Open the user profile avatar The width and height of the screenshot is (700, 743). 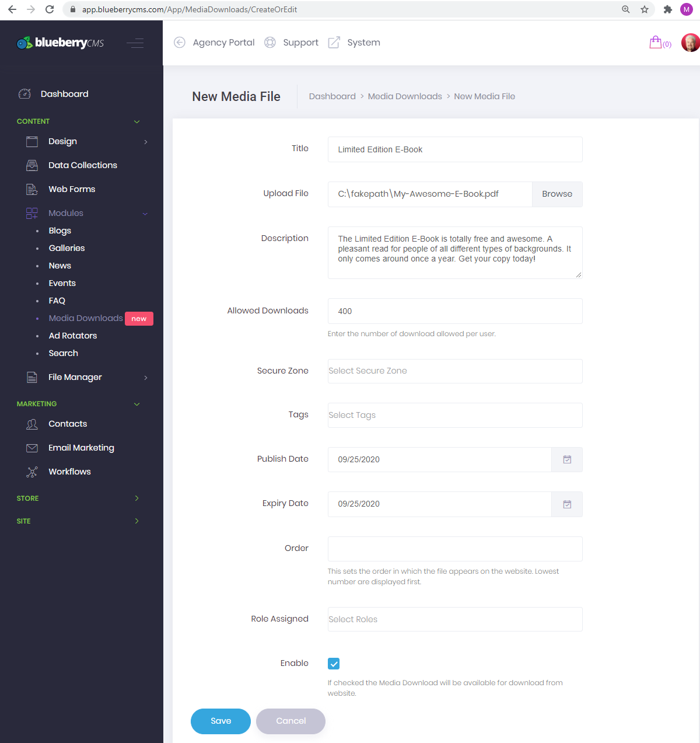(x=690, y=43)
